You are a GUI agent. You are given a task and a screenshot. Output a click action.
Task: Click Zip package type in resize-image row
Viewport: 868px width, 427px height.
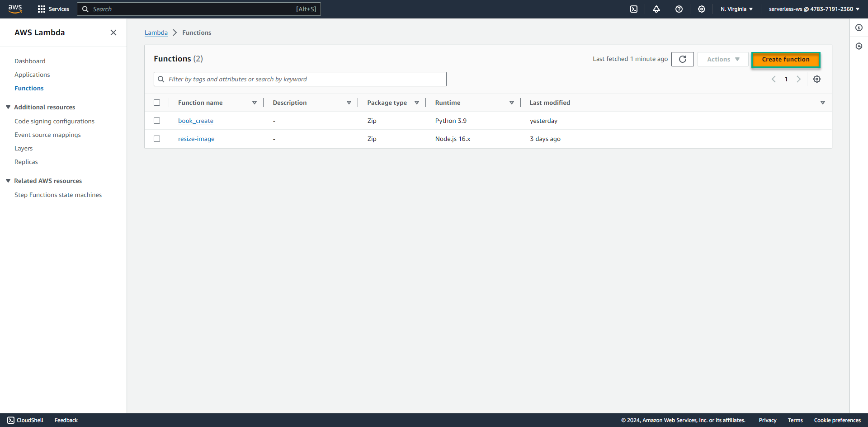click(x=372, y=139)
